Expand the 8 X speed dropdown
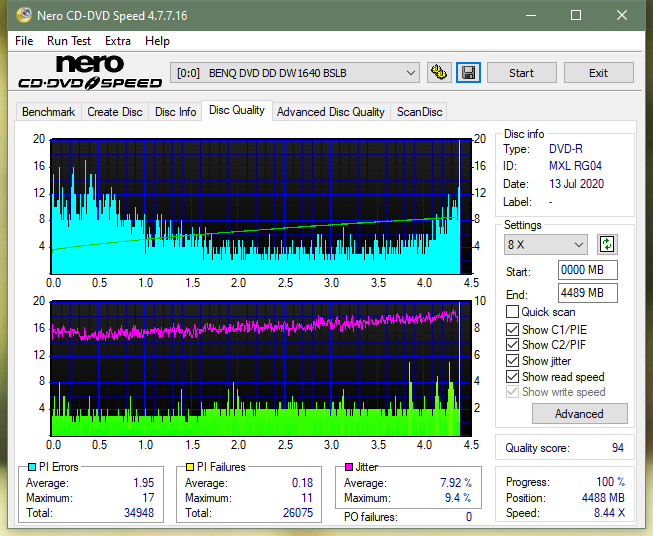Image resolution: width=653 pixels, height=536 pixels. pyautogui.click(x=546, y=244)
